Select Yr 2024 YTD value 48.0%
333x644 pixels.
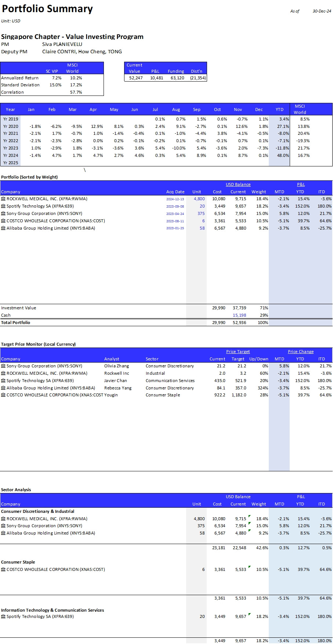click(x=283, y=155)
